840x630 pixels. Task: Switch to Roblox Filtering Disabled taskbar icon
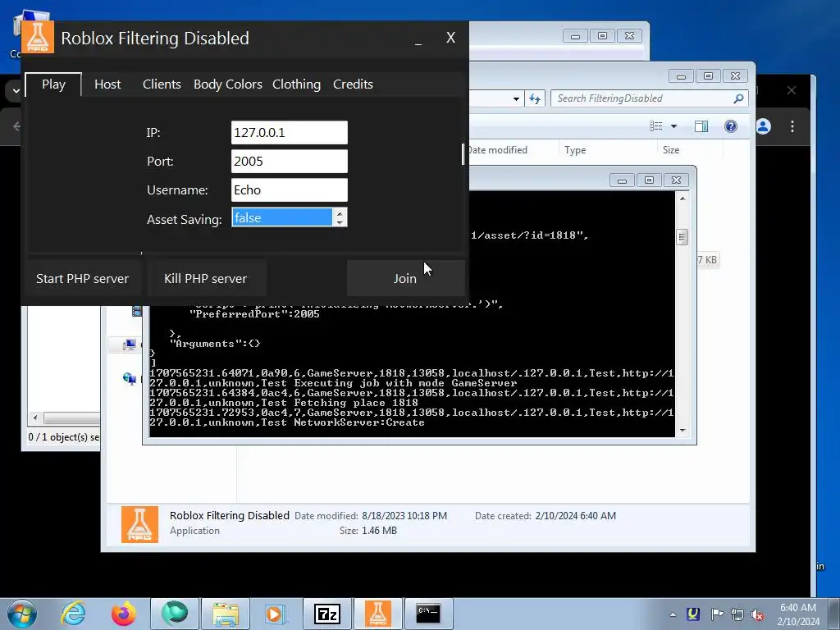point(377,614)
